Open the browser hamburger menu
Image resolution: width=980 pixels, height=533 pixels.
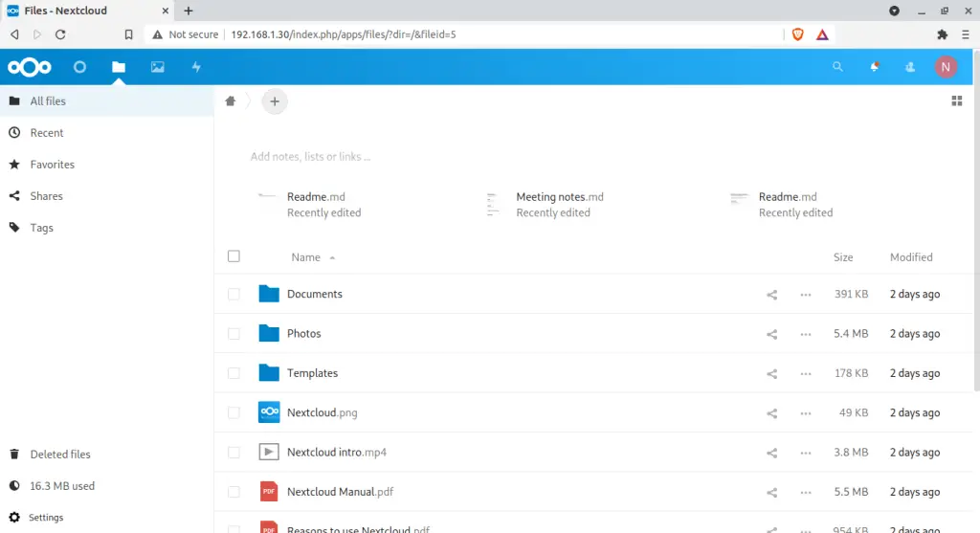(x=966, y=34)
